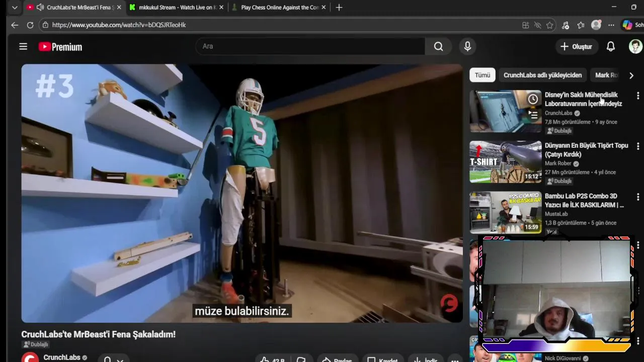The height and width of the screenshot is (362, 644).
Task: Close the mkkukul Stream tab
Action: 222,8
